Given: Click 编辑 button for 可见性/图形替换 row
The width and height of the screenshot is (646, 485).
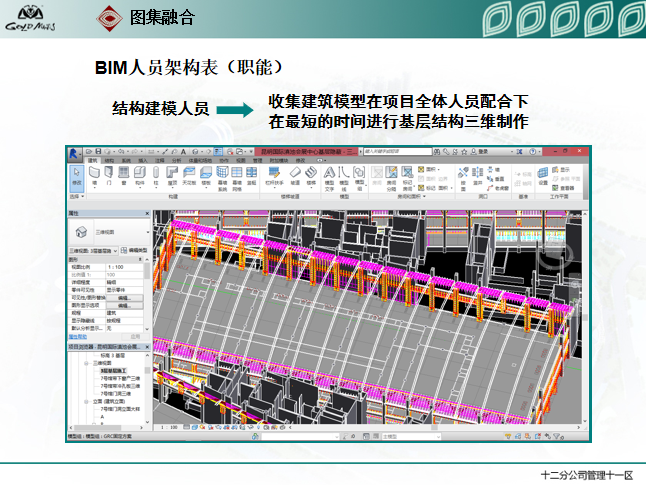Looking at the screenshot, I should (125, 298).
